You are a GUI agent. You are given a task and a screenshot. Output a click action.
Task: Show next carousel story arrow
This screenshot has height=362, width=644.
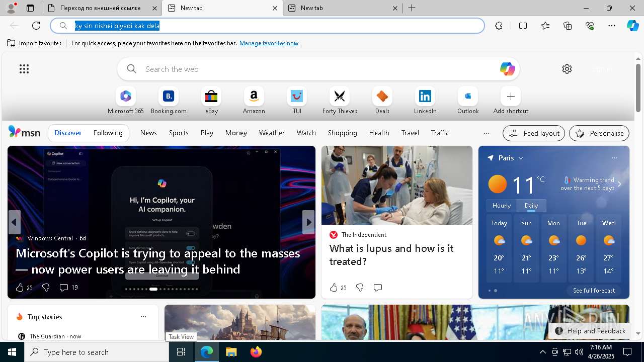click(308, 222)
